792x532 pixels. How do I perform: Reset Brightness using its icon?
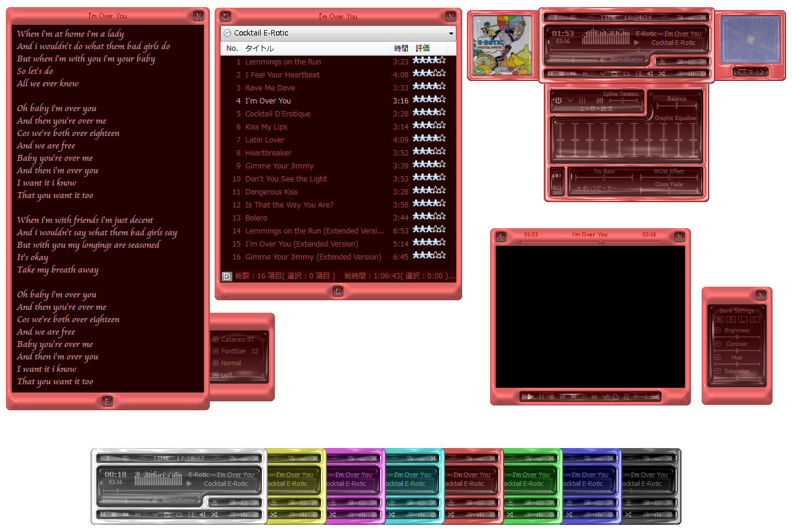[x=717, y=330]
